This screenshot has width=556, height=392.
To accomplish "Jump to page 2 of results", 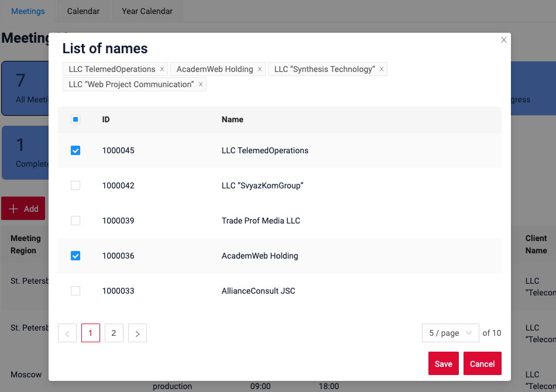I will [114, 333].
